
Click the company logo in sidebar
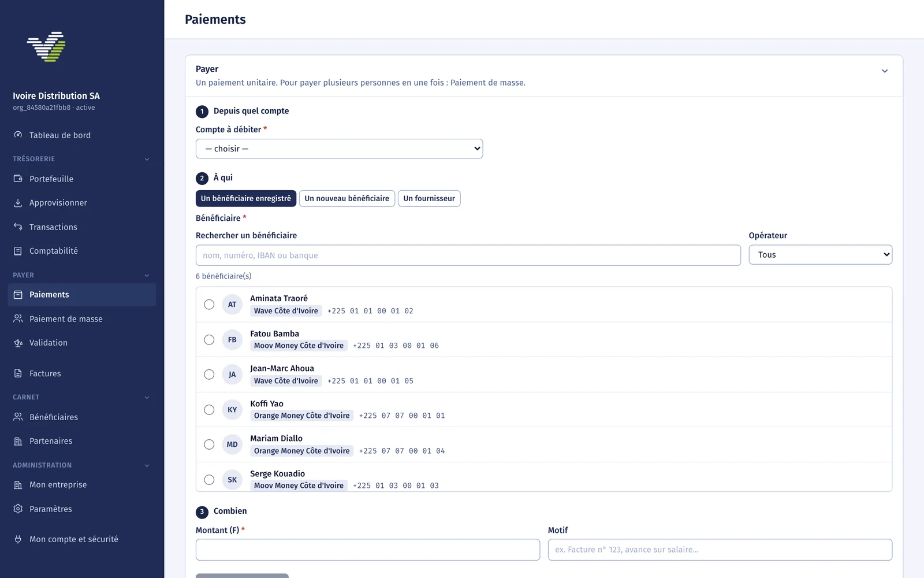46,47
